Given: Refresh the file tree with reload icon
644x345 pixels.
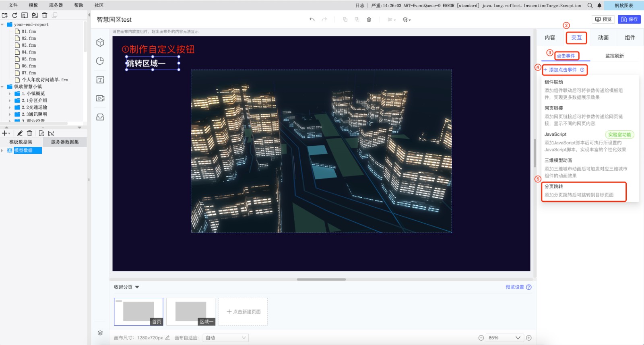Looking at the screenshot, I should 14,15.
